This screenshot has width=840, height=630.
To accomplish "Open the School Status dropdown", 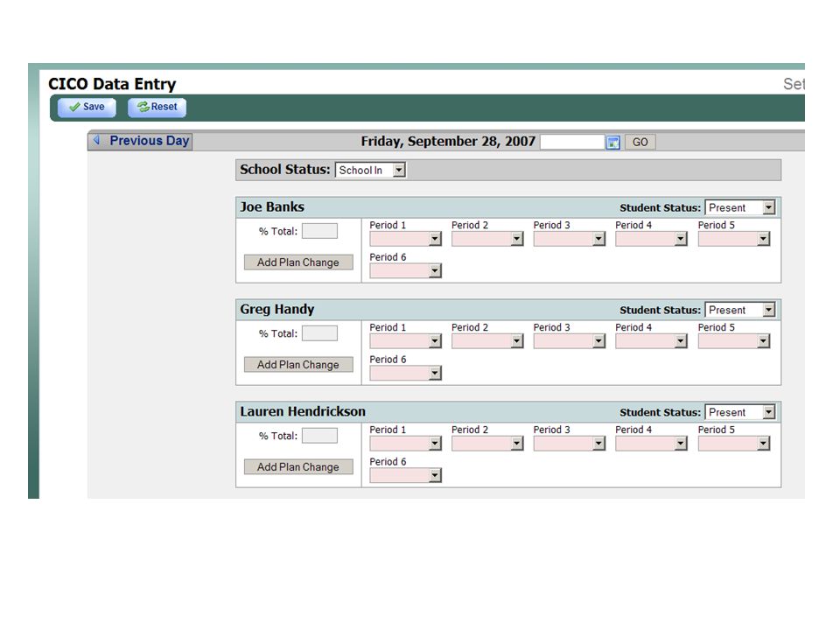I will [x=370, y=170].
